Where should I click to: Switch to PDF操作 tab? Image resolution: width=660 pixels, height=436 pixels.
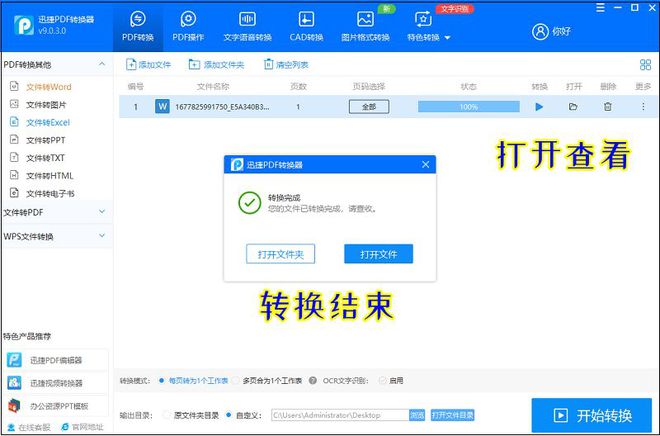click(188, 27)
